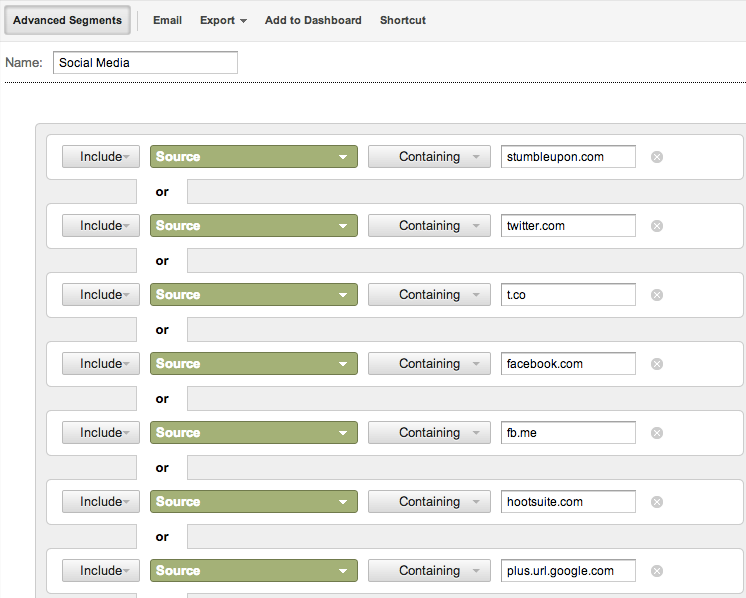The image size is (746, 598).
Task: Click the Shortcut option
Action: coord(402,20)
